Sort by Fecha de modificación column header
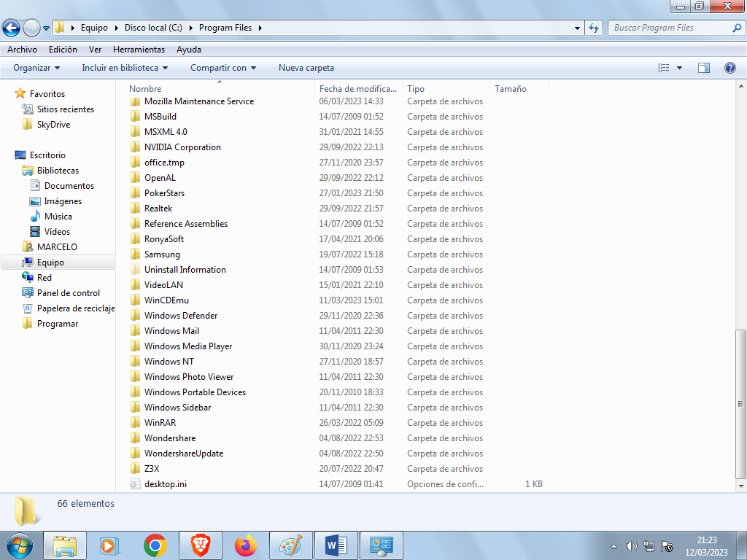 (358, 88)
